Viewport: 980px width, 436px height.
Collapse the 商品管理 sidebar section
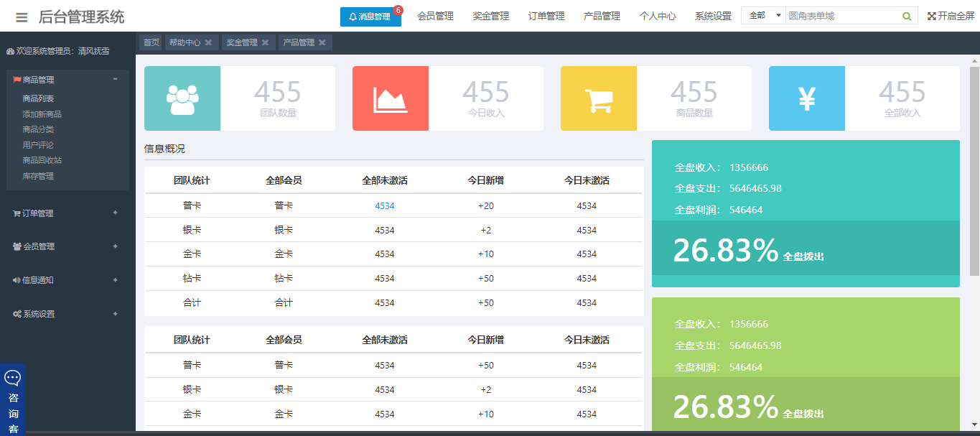[116, 79]
